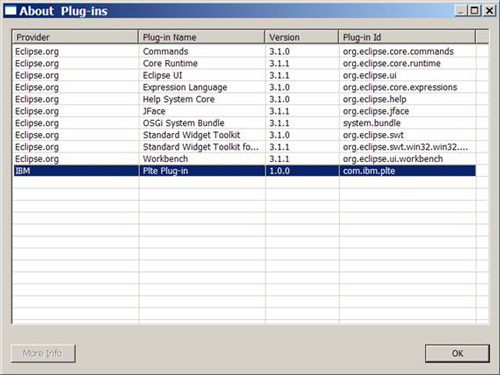The width and height of the screenshot is (500, 375).
Task: Select the Help System Core plug-in name
Action: point(179,99)
